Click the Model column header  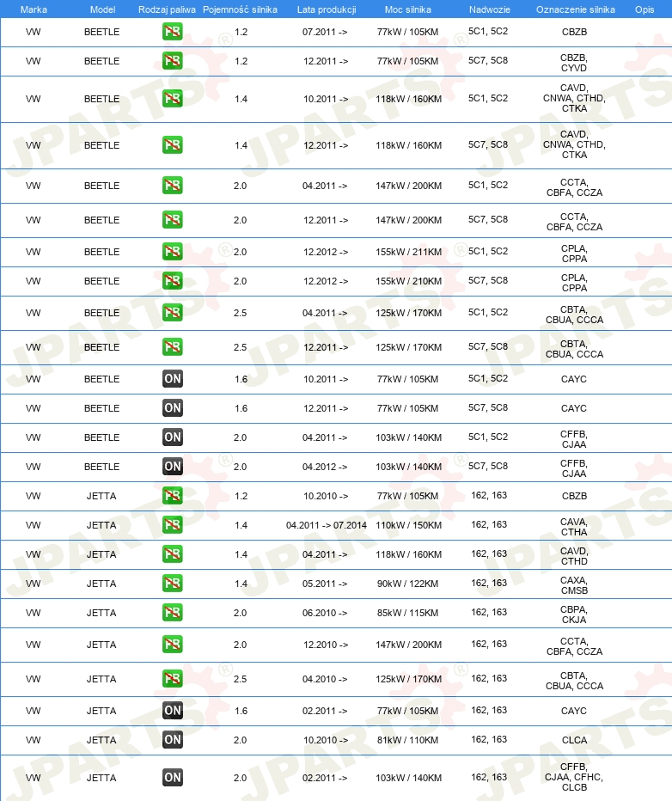[102, 9]
